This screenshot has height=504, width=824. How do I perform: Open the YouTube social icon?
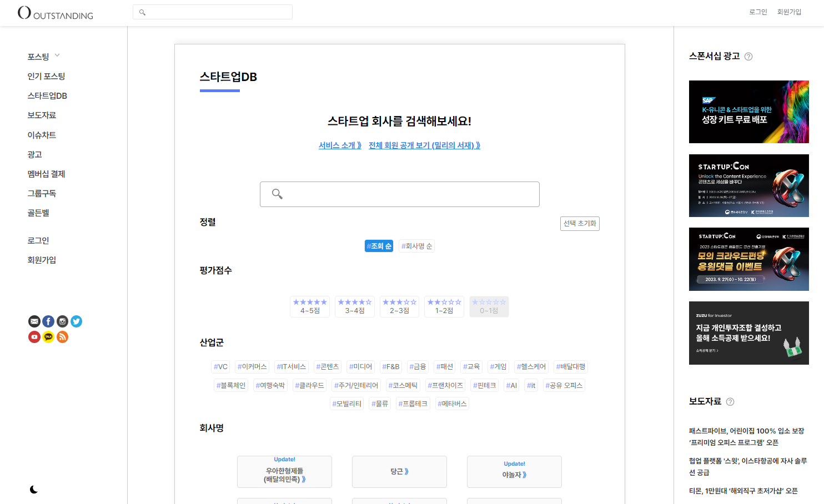pos(34,337)
